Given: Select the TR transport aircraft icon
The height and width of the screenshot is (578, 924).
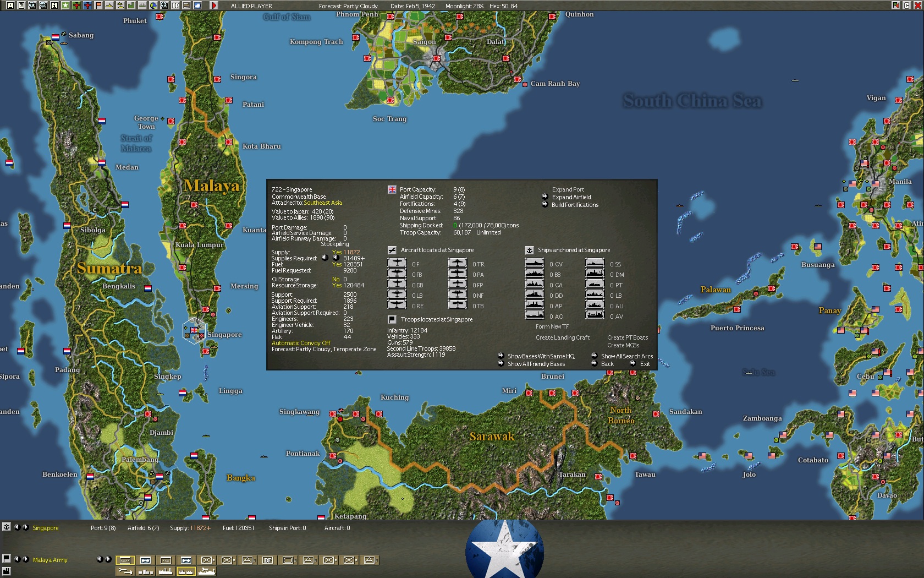Looking at the screenshot, I should click(458, 263).
